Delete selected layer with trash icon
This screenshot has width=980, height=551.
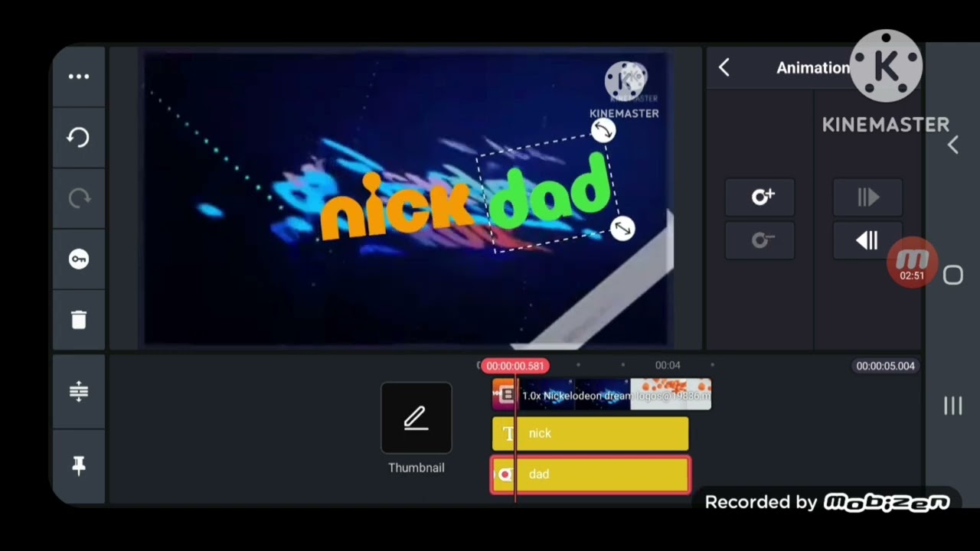point(79,320)
